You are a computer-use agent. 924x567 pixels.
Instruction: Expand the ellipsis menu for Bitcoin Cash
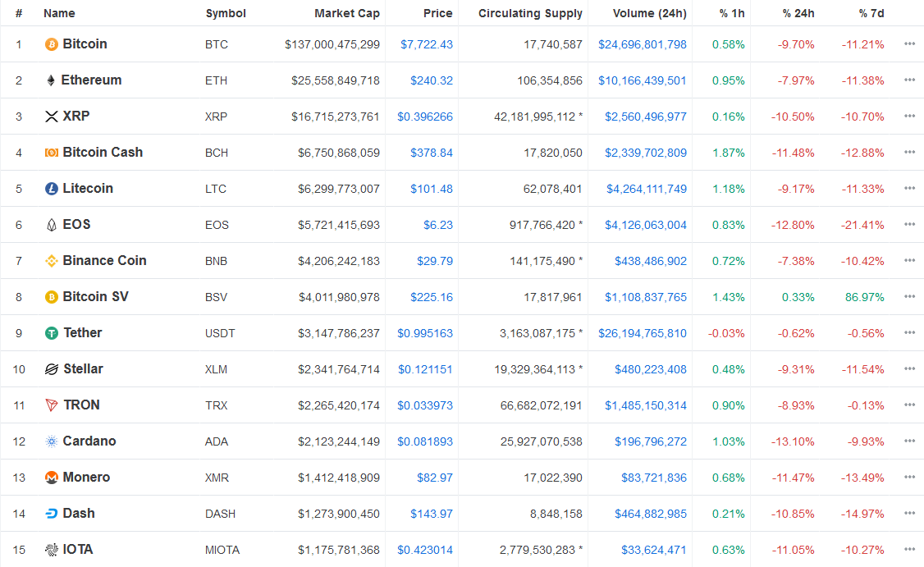(x=909, y=152)
